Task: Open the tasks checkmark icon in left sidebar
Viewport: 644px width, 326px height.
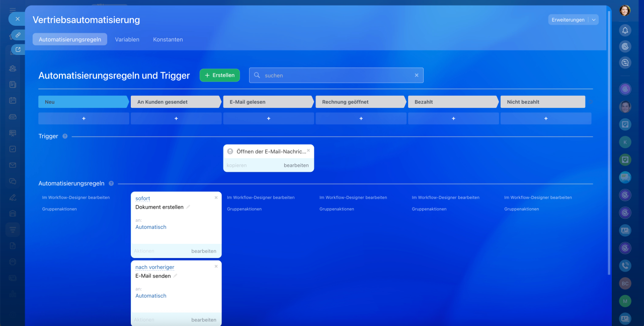Action: [x=13, y=149]
